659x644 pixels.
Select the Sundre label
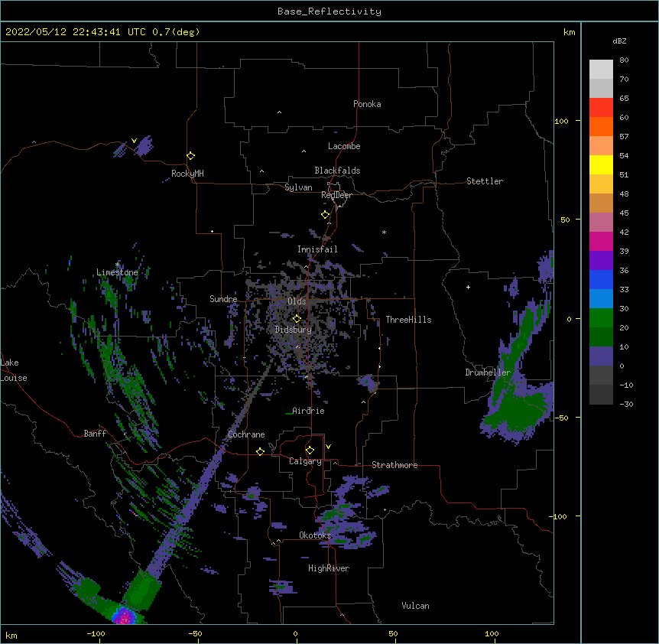coord(223,299)
